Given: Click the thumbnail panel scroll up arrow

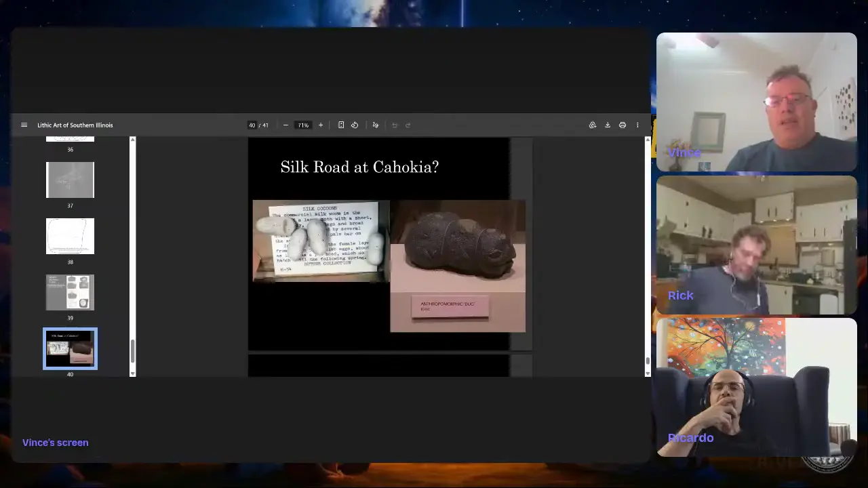Looking at the screenshot, I should [132, 140].
